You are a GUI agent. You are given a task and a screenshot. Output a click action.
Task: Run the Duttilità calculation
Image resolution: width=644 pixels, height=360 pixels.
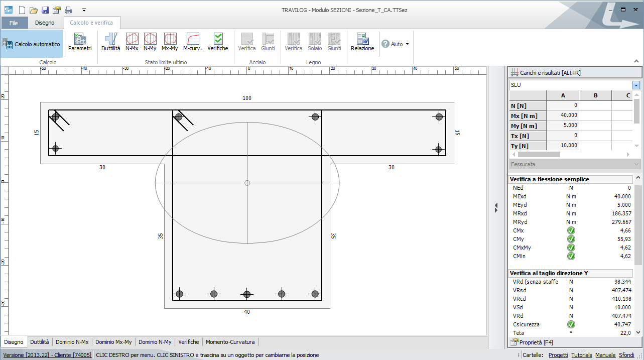(x=110, y=42)
